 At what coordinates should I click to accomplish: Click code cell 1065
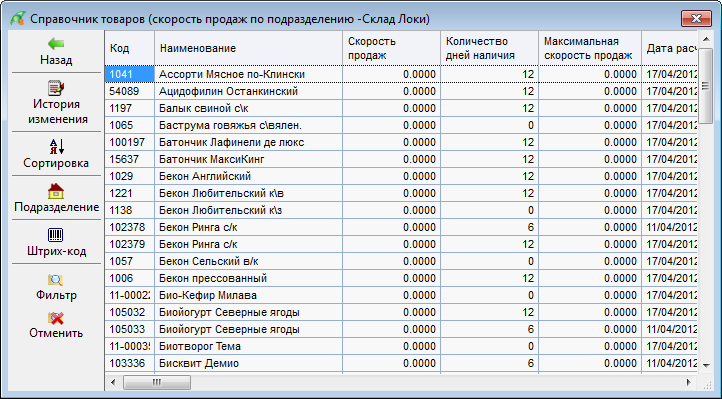(x=130, y=125)
